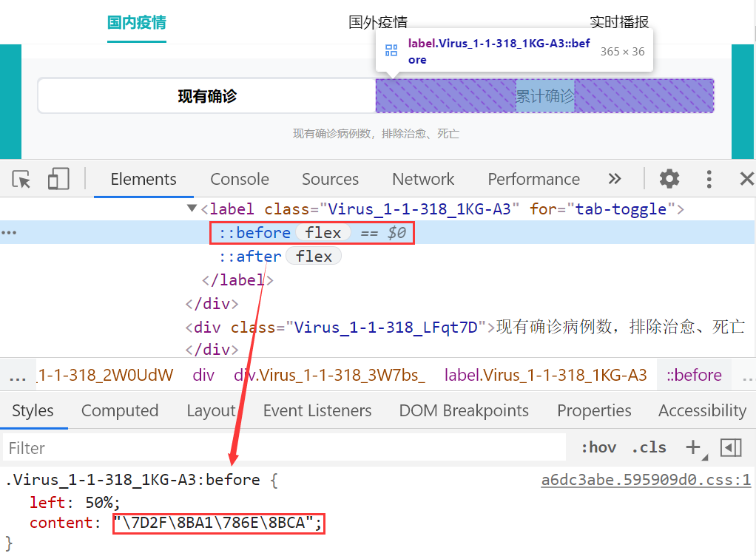Collapse the label tab-toggle element node

click(x=192, y=208)
